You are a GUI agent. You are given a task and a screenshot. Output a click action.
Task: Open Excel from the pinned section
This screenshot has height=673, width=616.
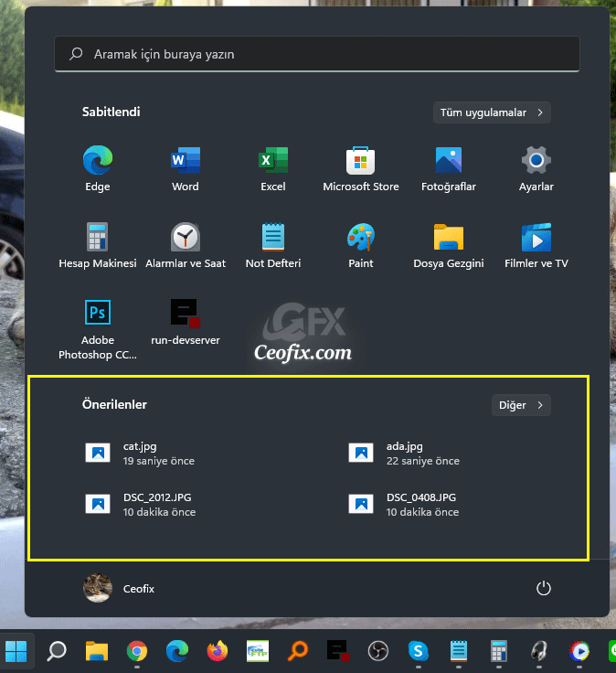tap(273, 169)
